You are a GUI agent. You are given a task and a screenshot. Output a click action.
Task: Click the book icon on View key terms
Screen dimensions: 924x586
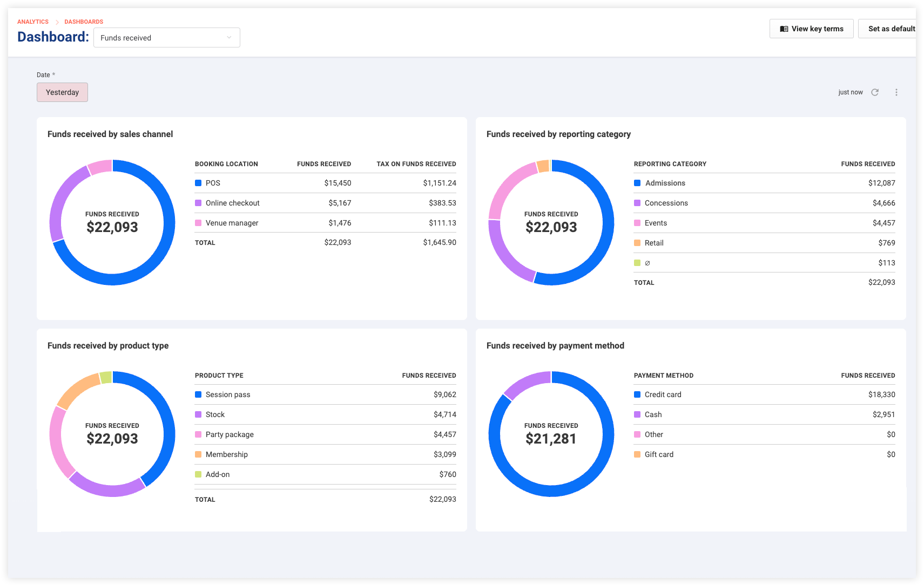coord(784,29)
